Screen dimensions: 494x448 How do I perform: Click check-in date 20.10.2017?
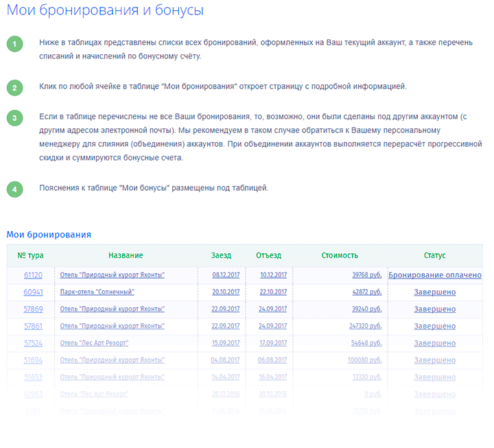226,292
